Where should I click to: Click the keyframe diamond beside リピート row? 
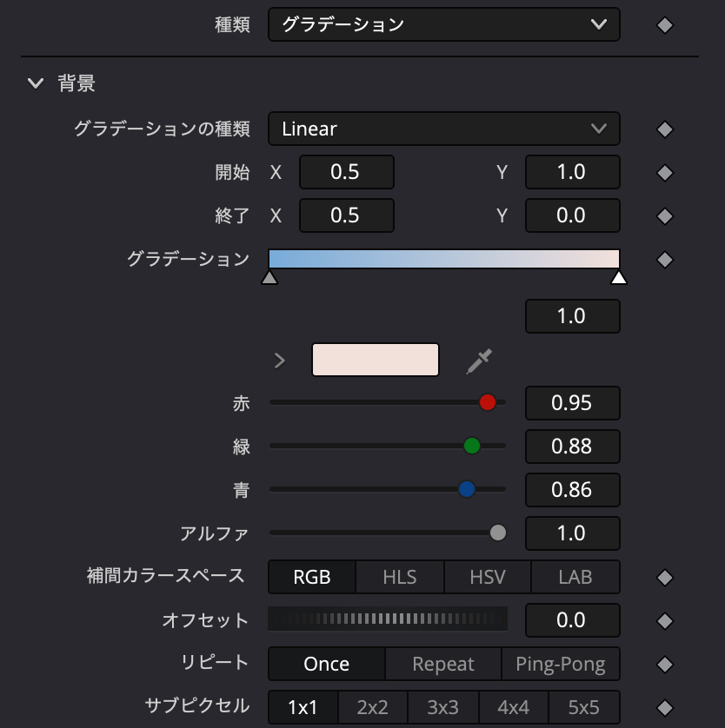point(664,663)
